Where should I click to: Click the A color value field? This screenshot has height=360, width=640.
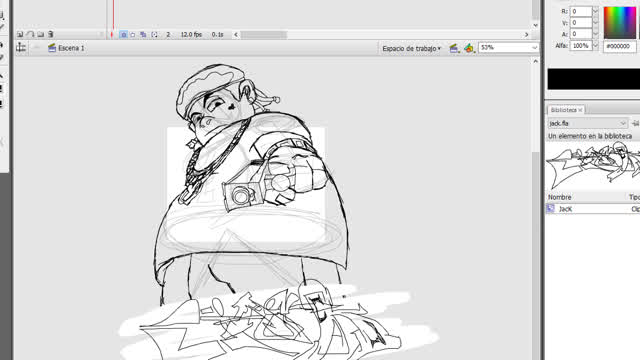581,34
